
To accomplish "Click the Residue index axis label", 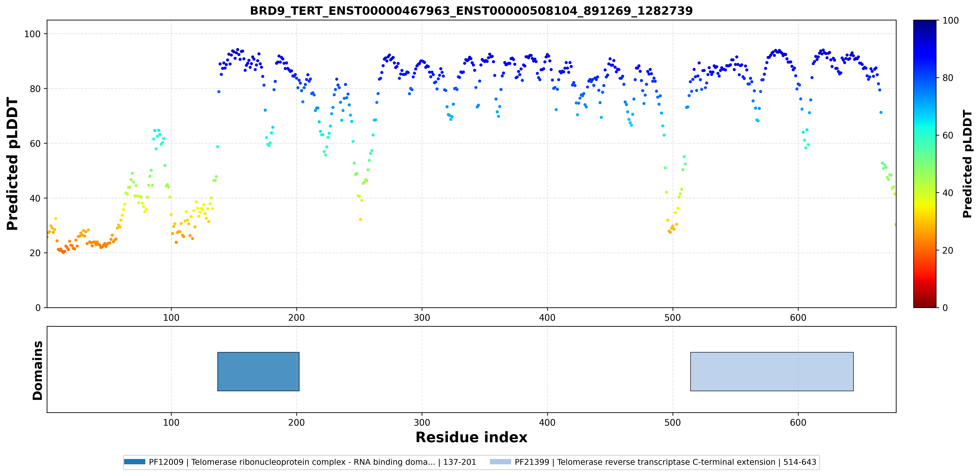I will (x=471, y=437).
